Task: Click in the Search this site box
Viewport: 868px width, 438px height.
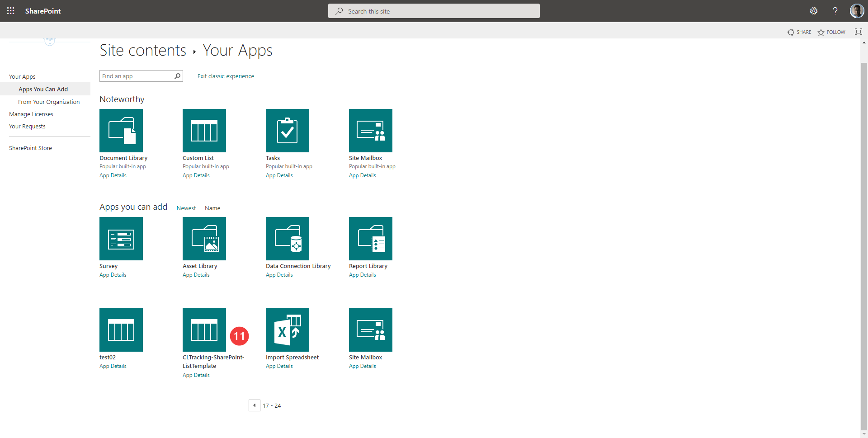Action: (x=434, y=11)
